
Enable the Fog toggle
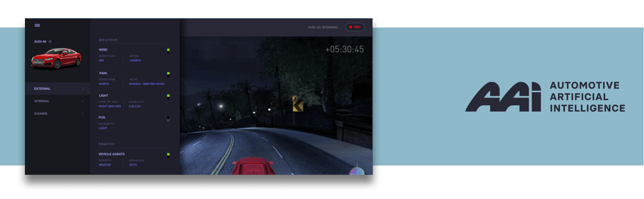(168, 119)
